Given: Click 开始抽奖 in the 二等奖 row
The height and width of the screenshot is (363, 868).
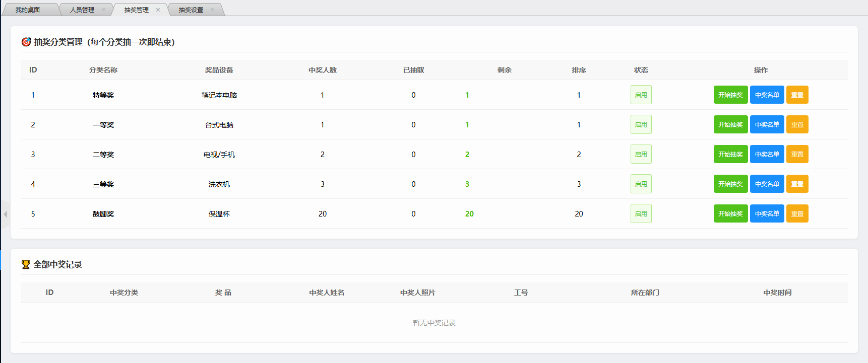Looking at the screenshot, I should (730, 154).
